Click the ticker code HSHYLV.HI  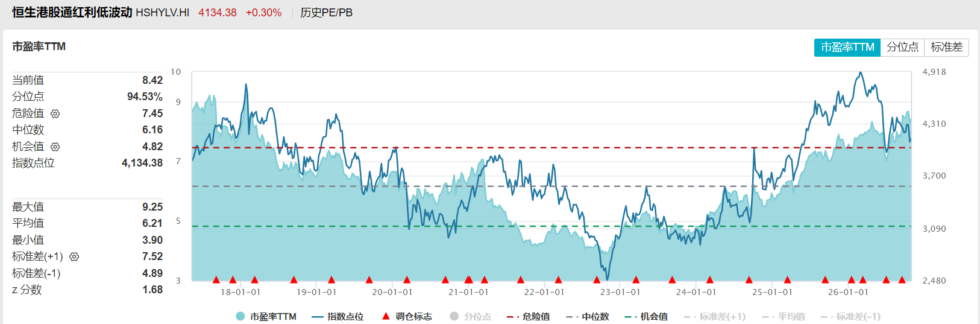pos(163,13)
